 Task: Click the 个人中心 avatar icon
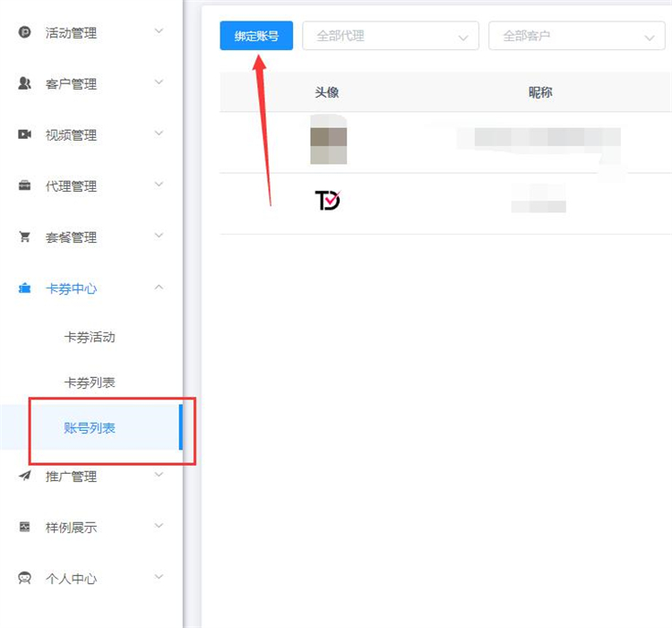[24, 578]
